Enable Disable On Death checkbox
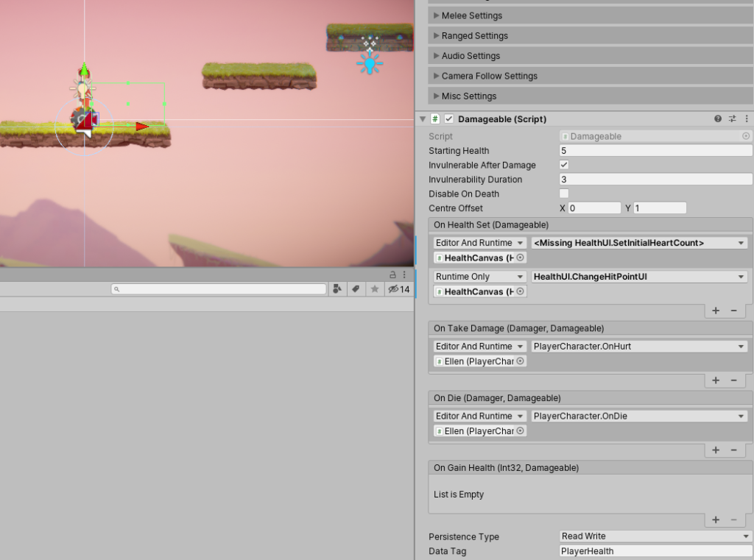This screenshot has width=754, height=560. click(564, 194)
